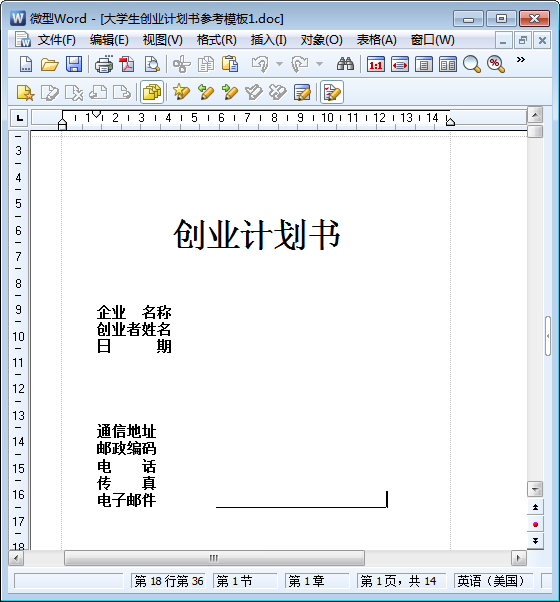Screen dimensions: 560x602
Task: Open the 格式(R) menu
Action: click(216, 40)
